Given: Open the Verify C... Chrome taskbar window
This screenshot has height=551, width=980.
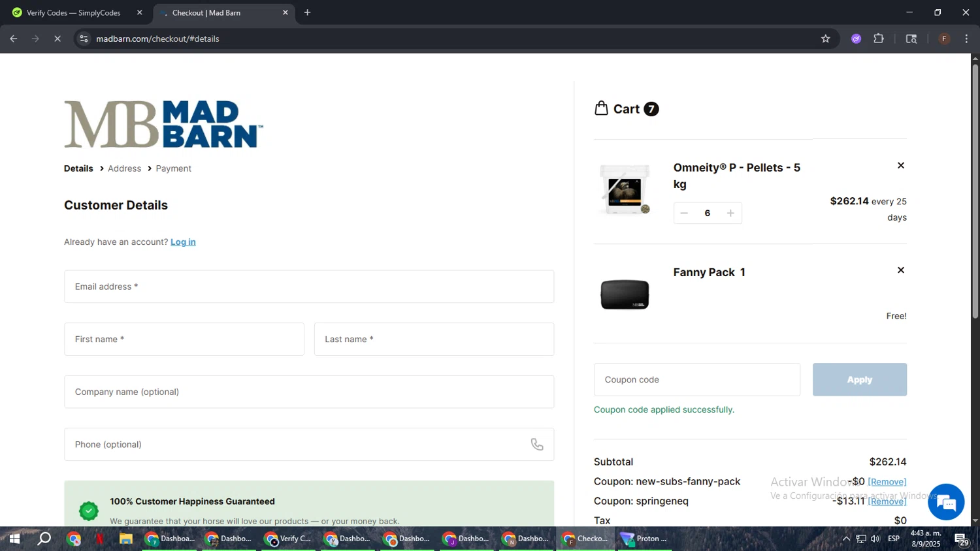Looking at the screenshot, I should [288, 539].
